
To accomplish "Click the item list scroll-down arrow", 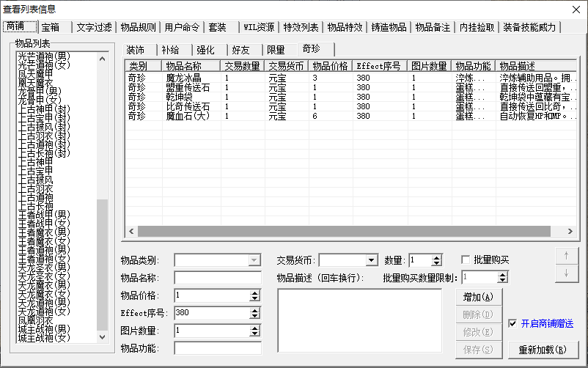I will click(103, 338).
